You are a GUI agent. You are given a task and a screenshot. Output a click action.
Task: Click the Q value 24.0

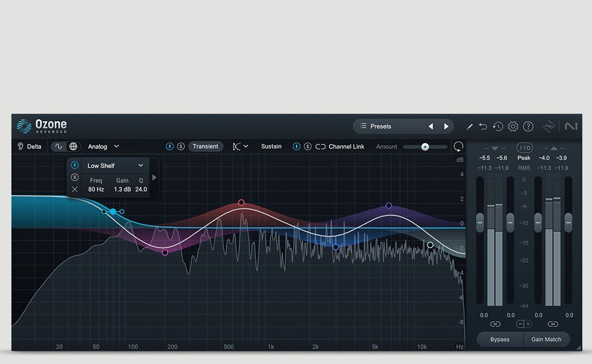[x=141, y=189]
